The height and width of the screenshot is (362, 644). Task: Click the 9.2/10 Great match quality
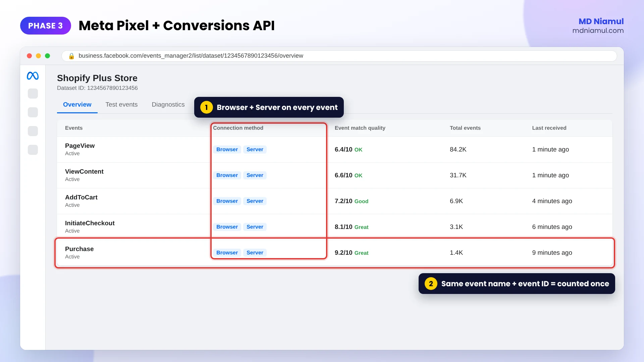tap(352, 253)
